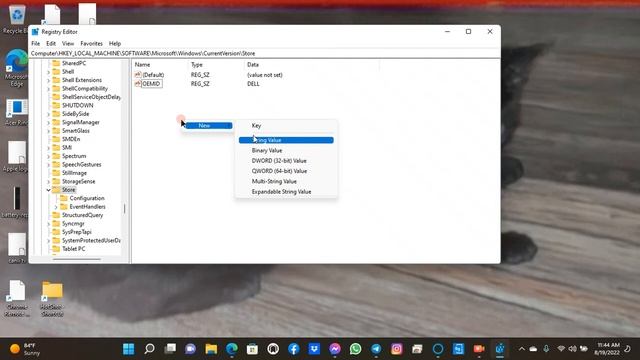Expand the ShellCompatibility key
This screenshot has height=360, width=640.
[49, 89]
